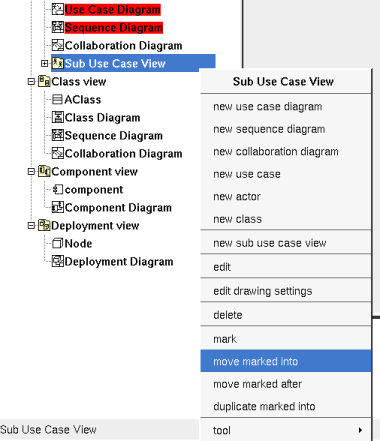Viewport: 380px width, 441px height.
Task: Click the first Collaboration Diagram icon above Sub Use Case View
Action: 58,45
